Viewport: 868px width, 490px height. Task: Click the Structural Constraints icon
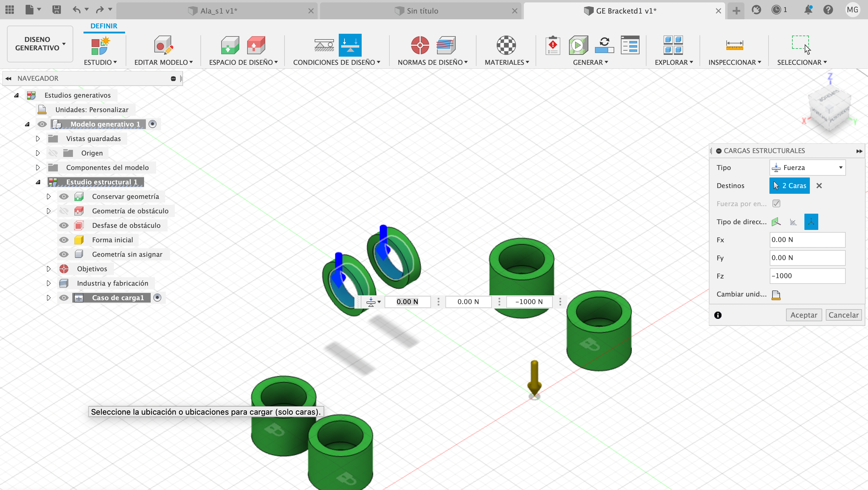click(x=324, y=45)
